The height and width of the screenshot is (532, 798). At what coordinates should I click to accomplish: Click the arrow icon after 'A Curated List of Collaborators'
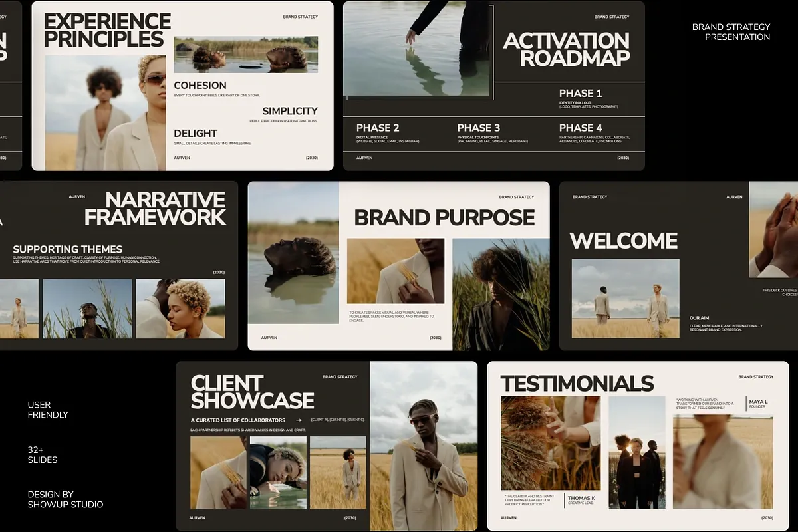[299, 420]
